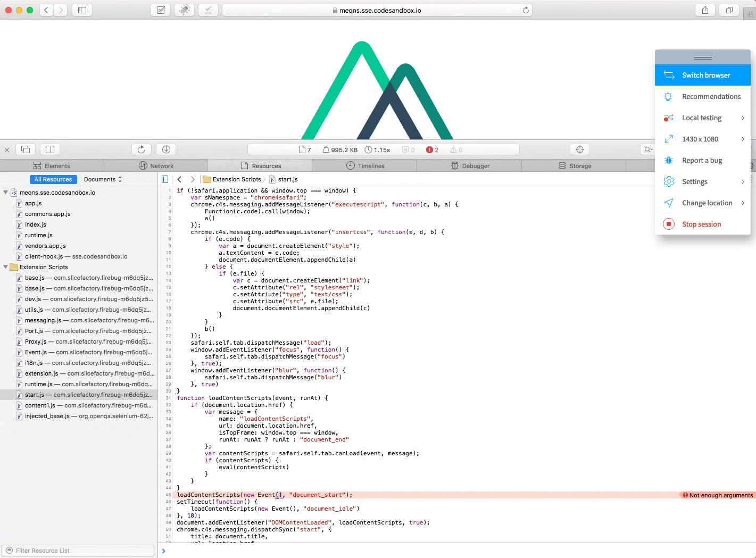Open i18n.js extension script
Image resolution: width=756 pixels, height=558 pixels.
79,363
